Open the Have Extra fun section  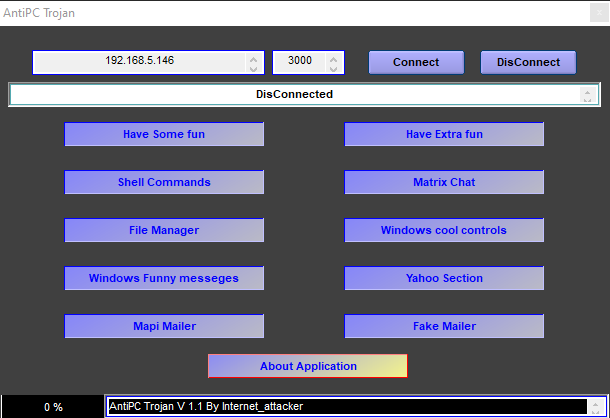pyautogui.click(x=444, y=134)
